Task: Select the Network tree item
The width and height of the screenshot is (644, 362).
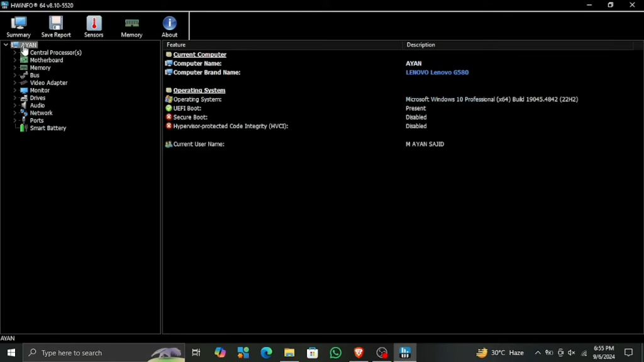Action: point(41,113)
